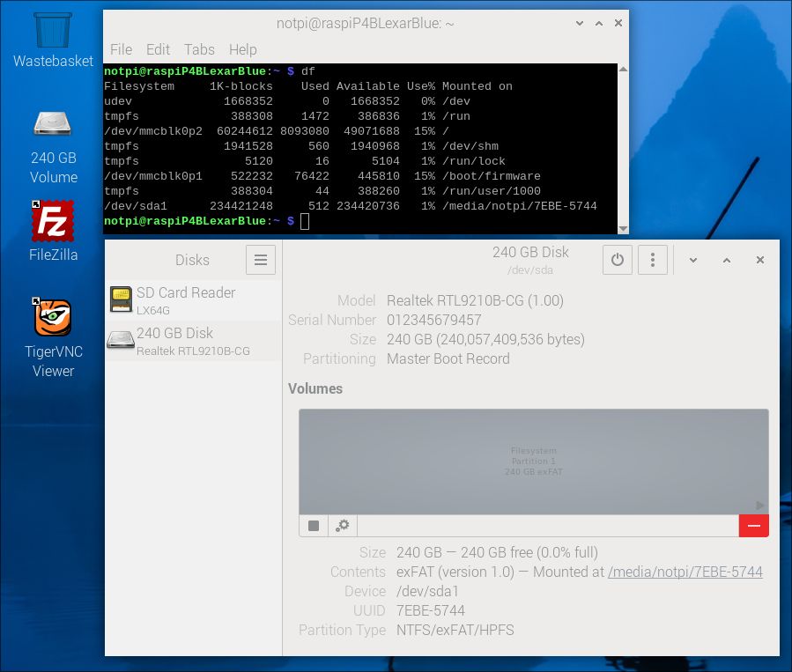Click terminal scrollbar down arrow

(x=624, y=229)
